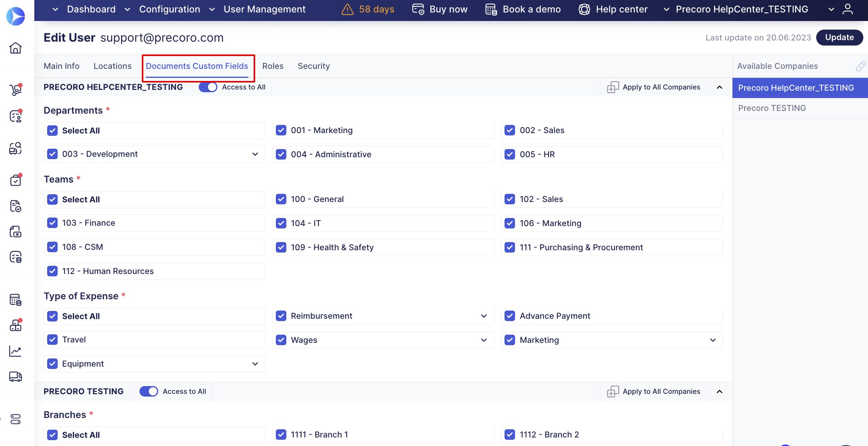Viewport: 868px width, 446px height.
Task: Open the shopping cart sidebar icon
Action: point(16,90)
